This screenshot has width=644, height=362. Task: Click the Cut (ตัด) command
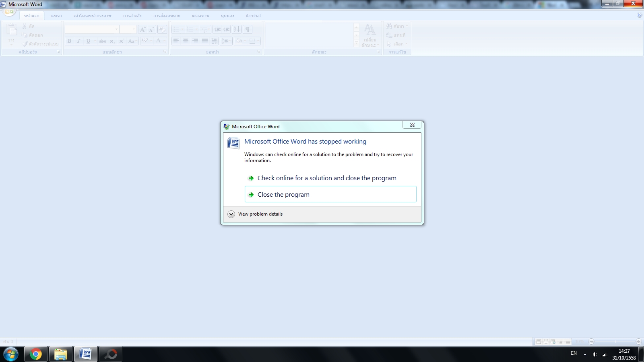tap(29, 26)
